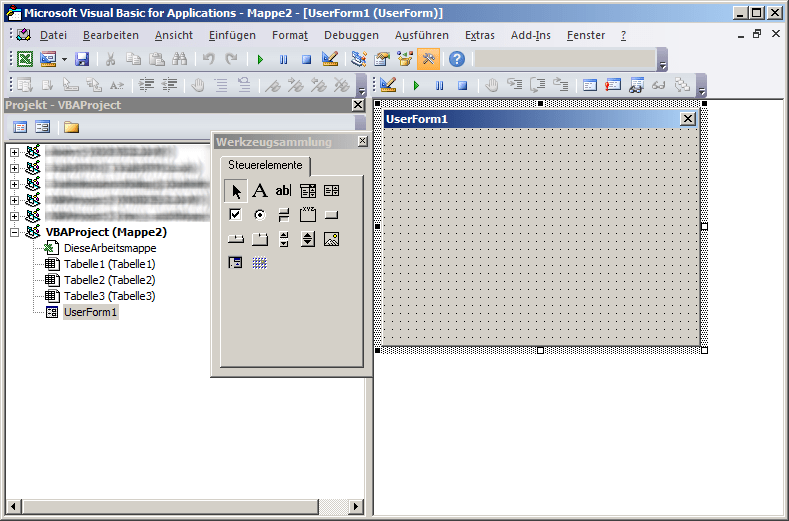Save the workbook with the floppy icon
The height and width of the screenshot is (521, 789).
[x=82, y=59]
